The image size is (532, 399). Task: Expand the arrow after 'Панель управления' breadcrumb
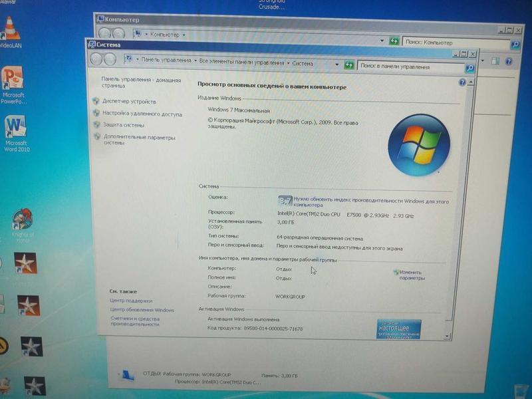pos(196,63)
